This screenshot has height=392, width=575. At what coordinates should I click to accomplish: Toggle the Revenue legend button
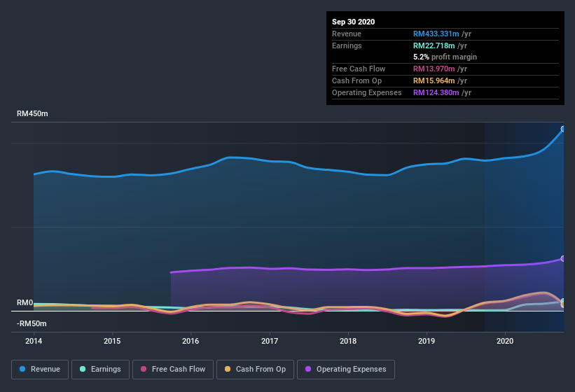(40, 370)
